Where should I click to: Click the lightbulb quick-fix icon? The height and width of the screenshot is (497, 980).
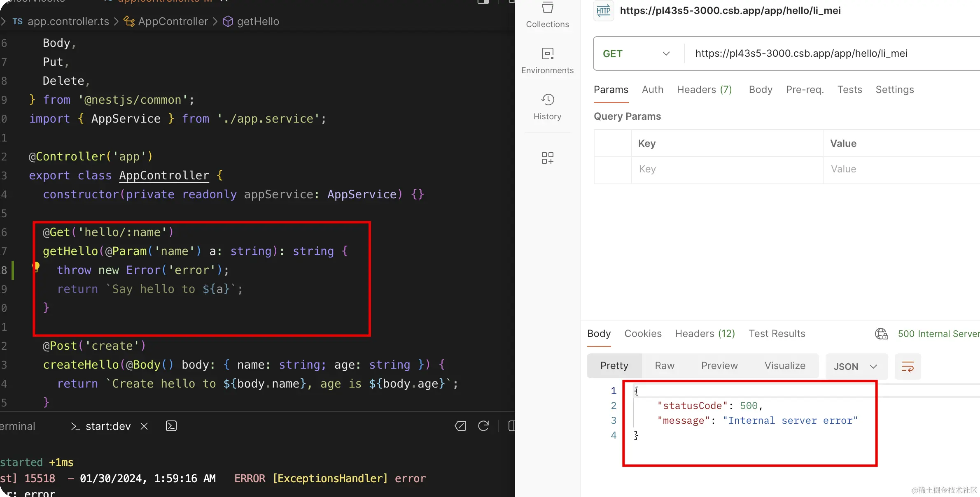pyautogui.click(x=36, y=267)
